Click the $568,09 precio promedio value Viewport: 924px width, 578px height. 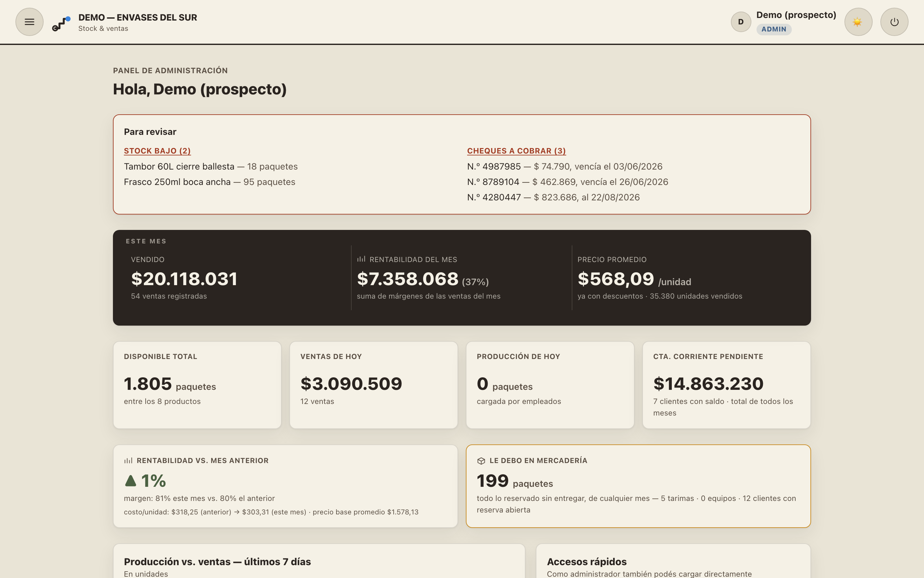615,279
